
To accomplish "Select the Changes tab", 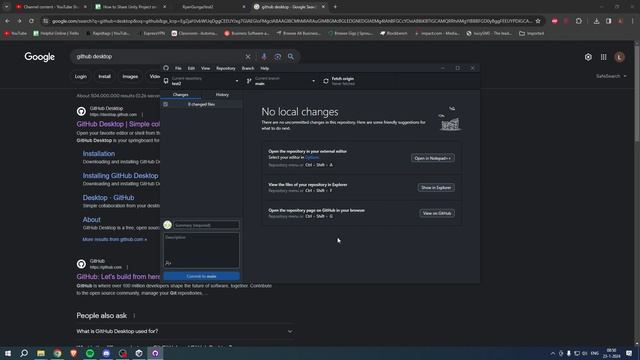I will 180,95.
